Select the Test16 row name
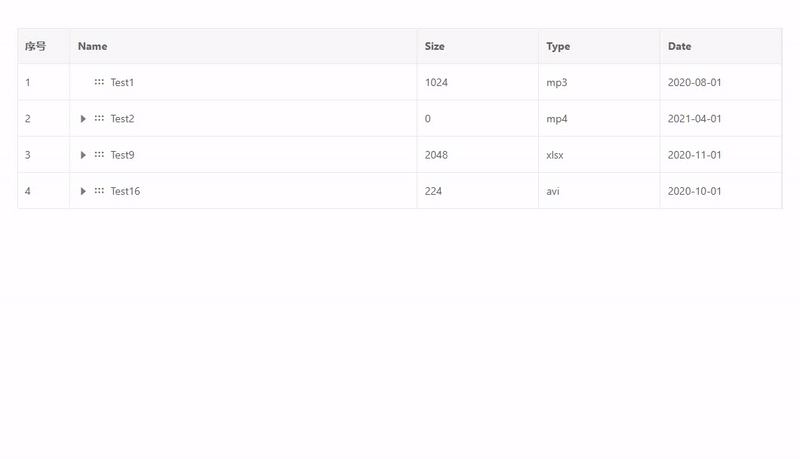Viewport: 800px width, 459px height. pyautogui.click(x=125, y=191)
